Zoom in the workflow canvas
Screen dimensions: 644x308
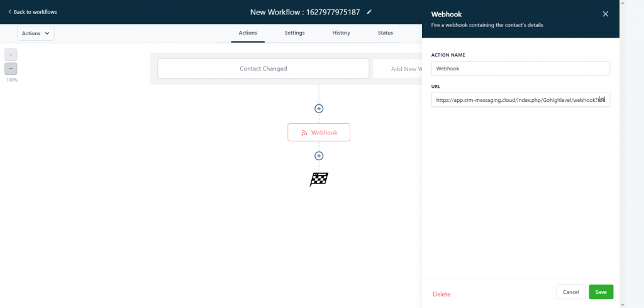click(11, 55)
